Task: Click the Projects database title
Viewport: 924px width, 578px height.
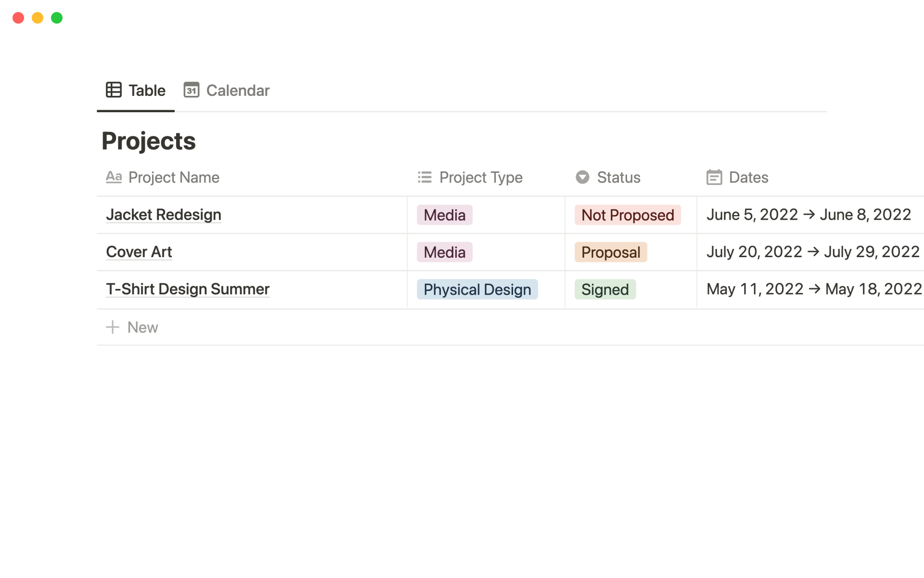Action: click(149, 141)
